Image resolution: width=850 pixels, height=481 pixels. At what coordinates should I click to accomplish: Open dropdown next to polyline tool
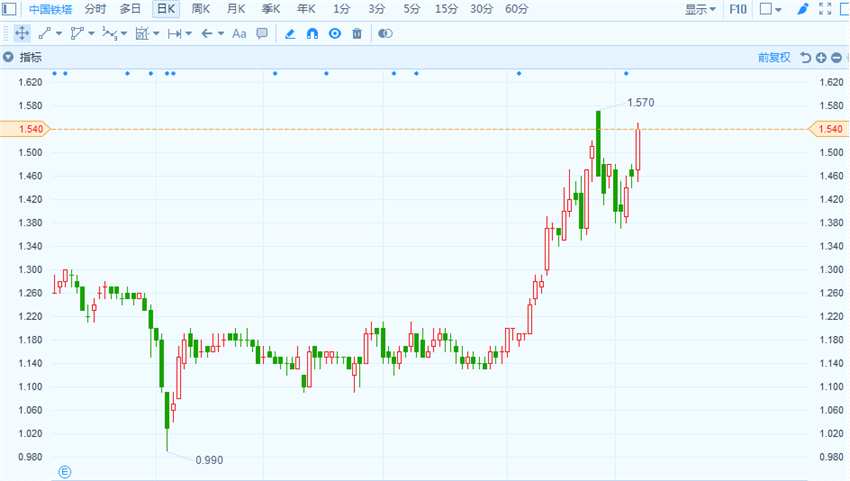[91, 34]
